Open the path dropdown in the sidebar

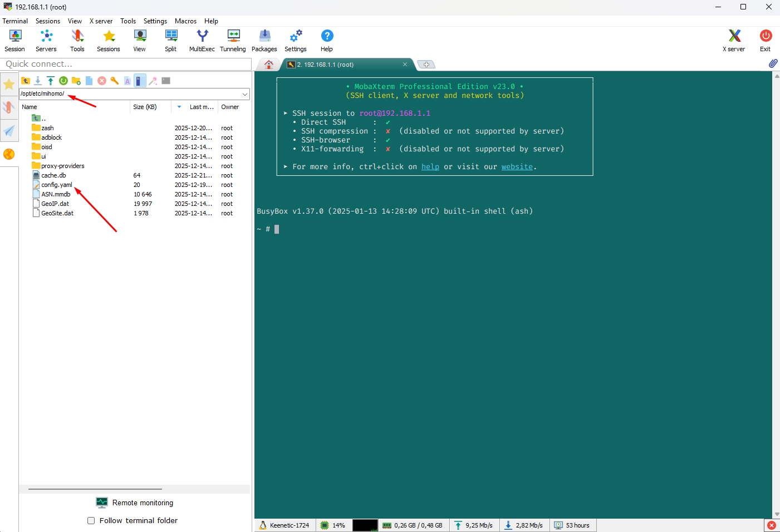pos(245,93)
